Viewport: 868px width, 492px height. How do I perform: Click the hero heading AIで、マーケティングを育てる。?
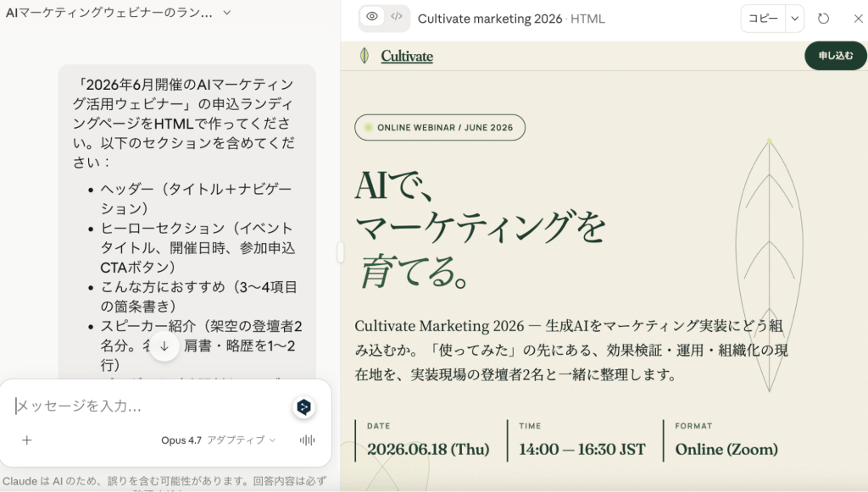pyautogui.click(x=480, y=229)
